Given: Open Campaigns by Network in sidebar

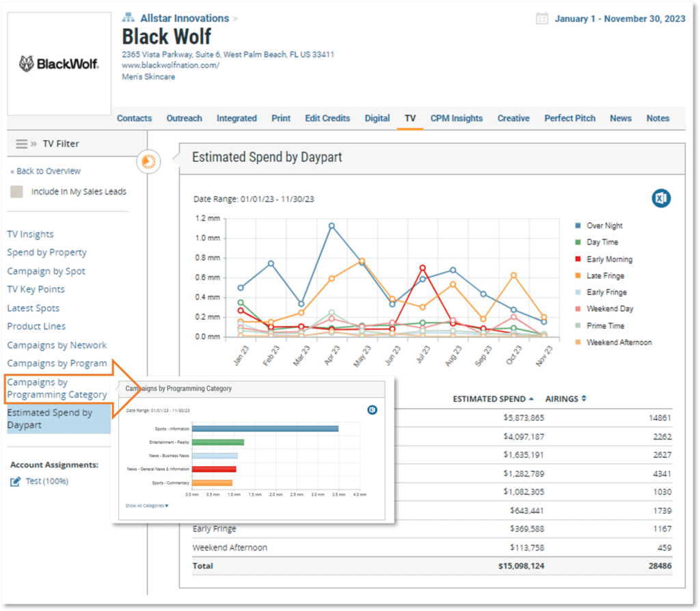Looking at the screenshot, I should 57,345.
